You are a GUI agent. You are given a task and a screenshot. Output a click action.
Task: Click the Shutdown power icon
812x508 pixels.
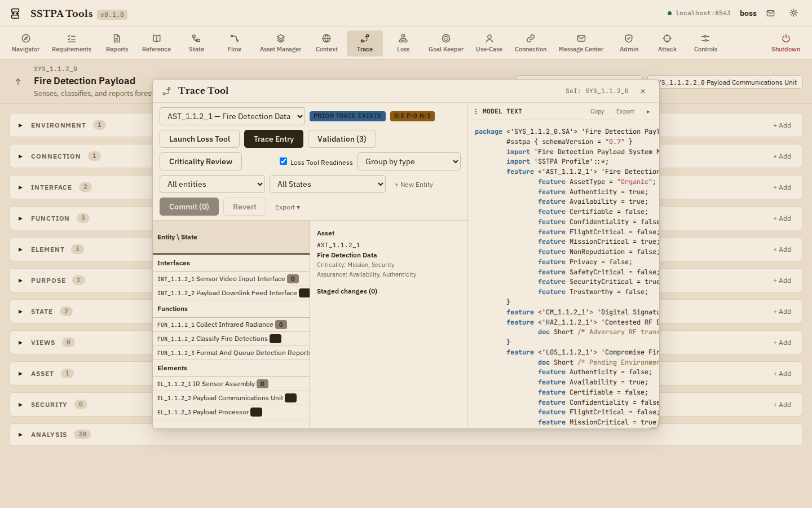(785, 38)
